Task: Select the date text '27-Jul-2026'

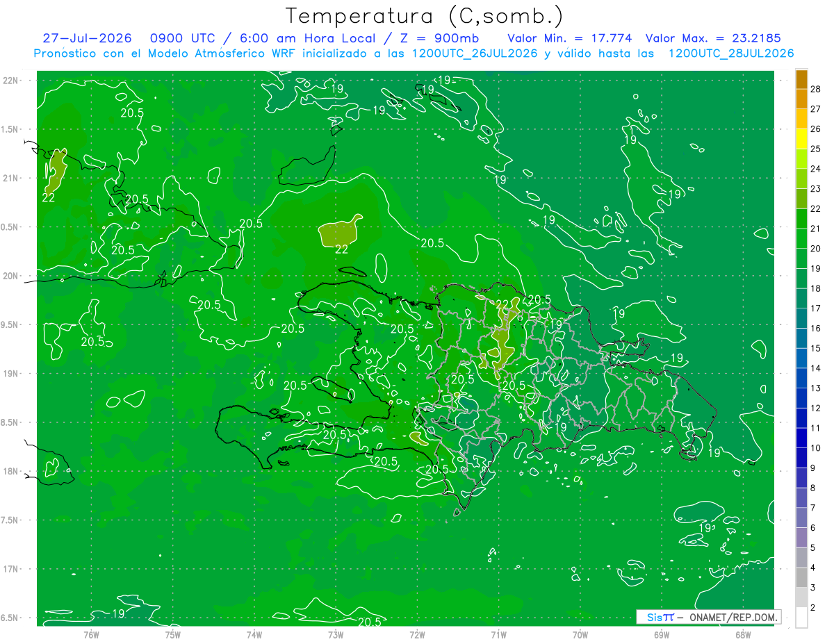Action: pyautogui.click(x=87, y=38)
